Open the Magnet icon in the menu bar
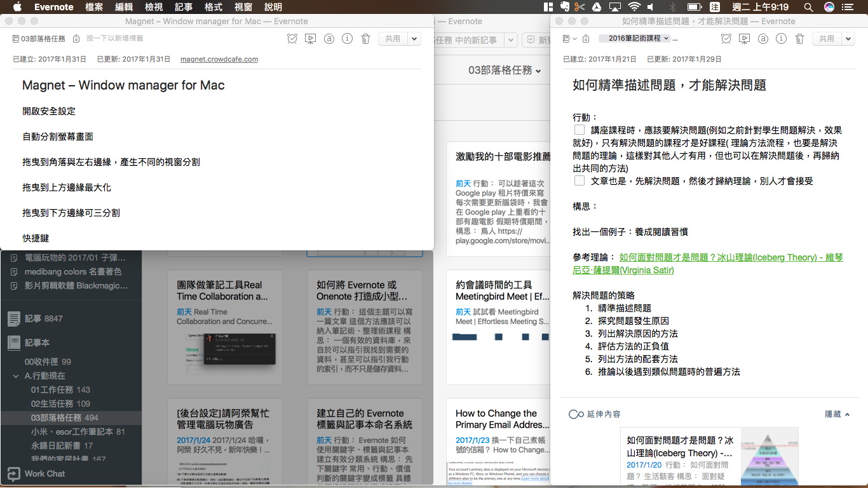Viewport: 868px width, 488px height. pyautogui.click(x=549, y=7)
